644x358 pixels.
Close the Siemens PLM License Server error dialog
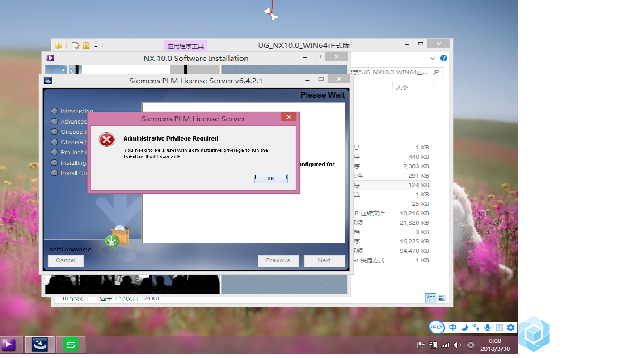pyautogui.click(x=288, y=117)
